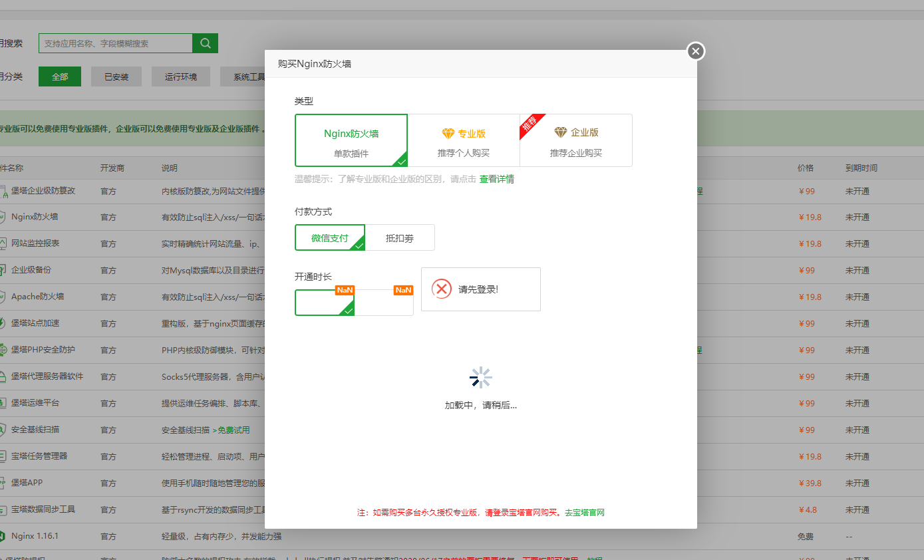Open the 查看详情 link
Image resolution: width=924 pixels, height=560 pixels.
497,179
